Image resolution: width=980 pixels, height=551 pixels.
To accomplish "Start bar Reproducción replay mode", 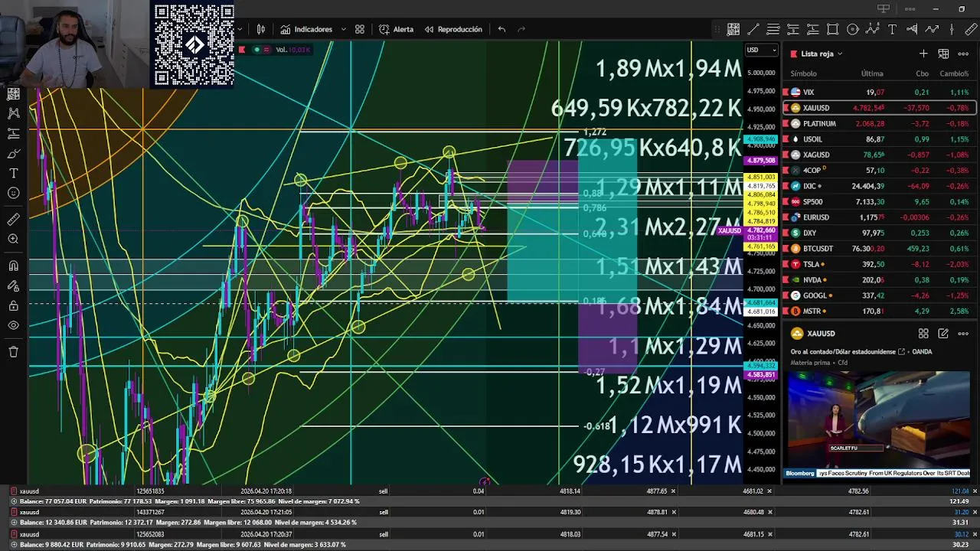I will point(452,29).
